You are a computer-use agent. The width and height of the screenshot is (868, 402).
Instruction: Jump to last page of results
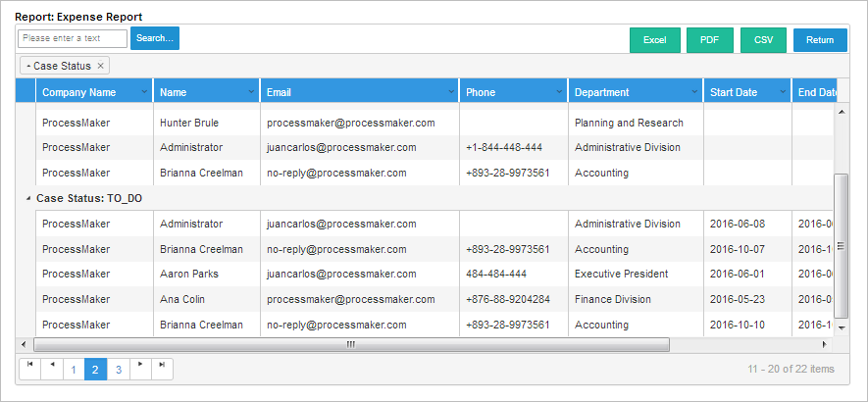(x=163, y=369)
